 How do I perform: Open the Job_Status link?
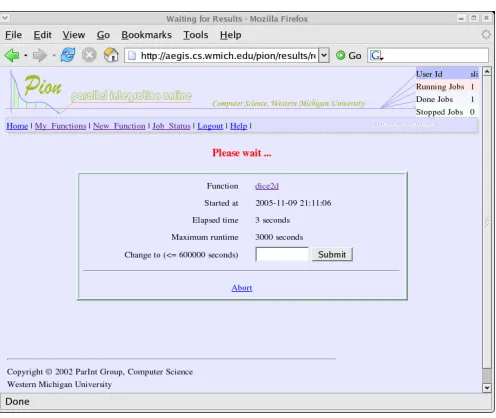[x=171, y=126]
